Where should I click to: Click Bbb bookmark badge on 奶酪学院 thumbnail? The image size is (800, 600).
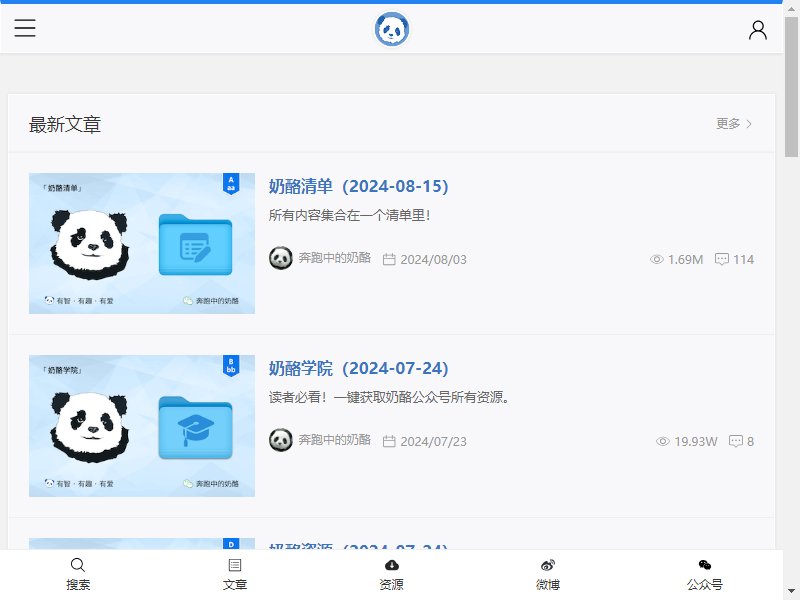coord(231,366)
